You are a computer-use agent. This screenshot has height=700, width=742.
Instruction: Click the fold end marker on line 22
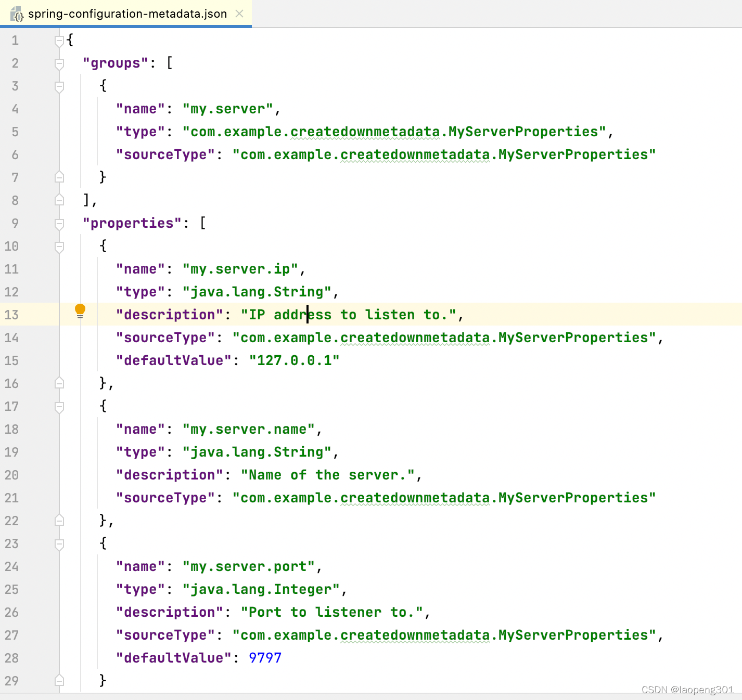click(x=59, y=521)
